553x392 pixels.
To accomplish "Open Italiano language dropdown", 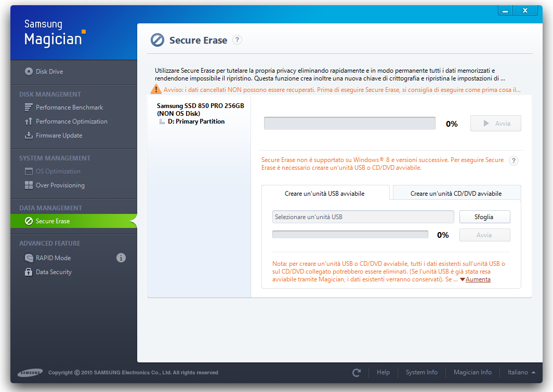I will click(521, 372).
